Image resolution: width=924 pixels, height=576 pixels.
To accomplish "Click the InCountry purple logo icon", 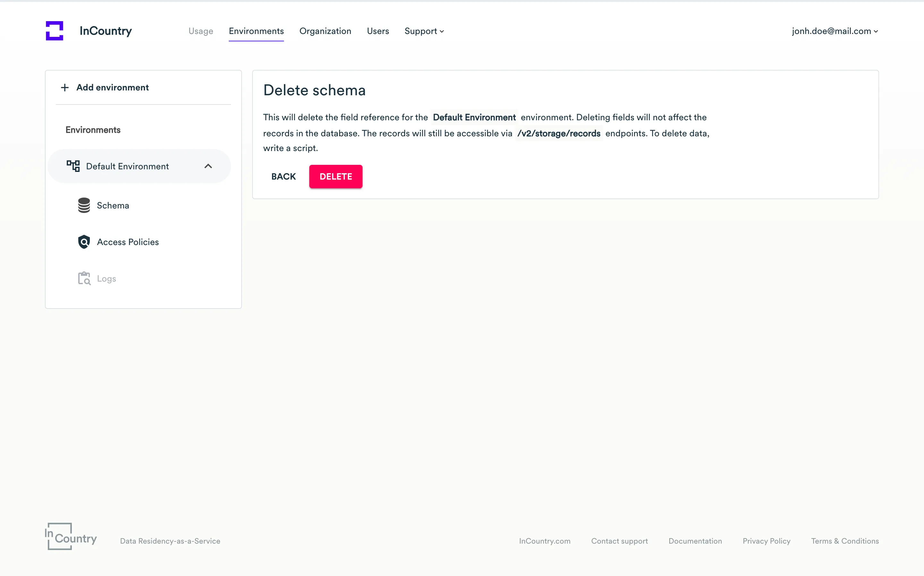I will pos(55,30).
